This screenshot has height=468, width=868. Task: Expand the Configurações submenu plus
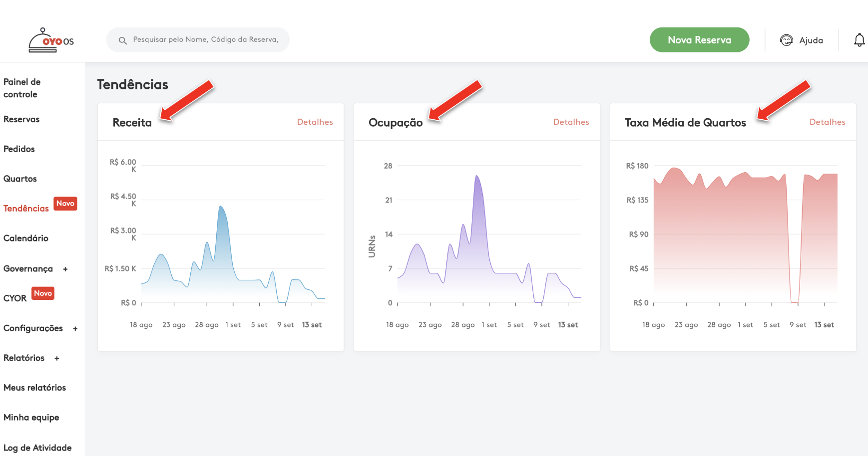tap(75, 329)
